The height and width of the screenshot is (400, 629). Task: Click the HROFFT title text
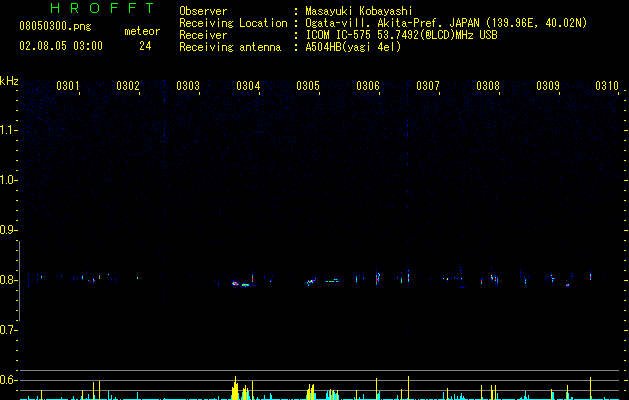pyautogui.click(x=103, y=8)
